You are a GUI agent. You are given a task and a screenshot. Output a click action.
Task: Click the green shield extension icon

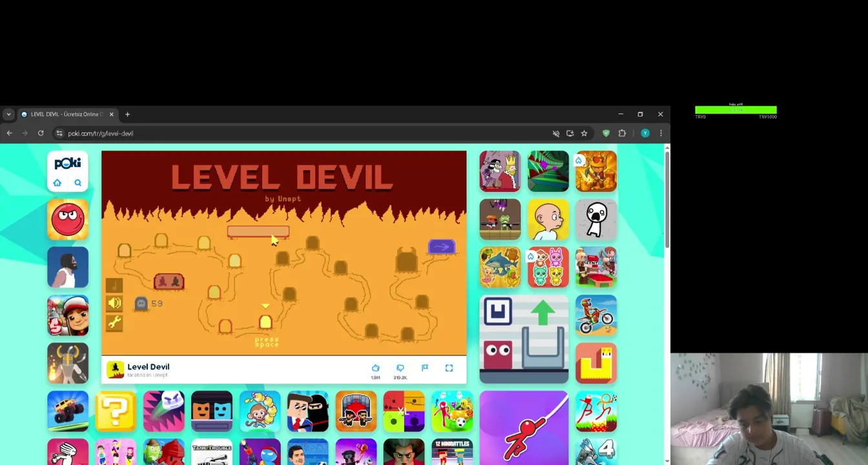tap(606, 133)
